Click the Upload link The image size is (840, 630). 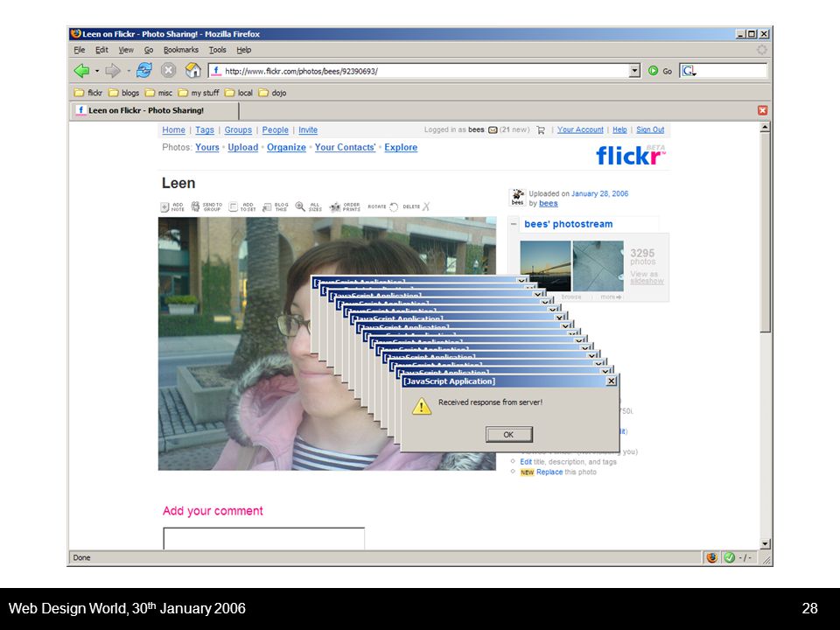tap(242, 147)
